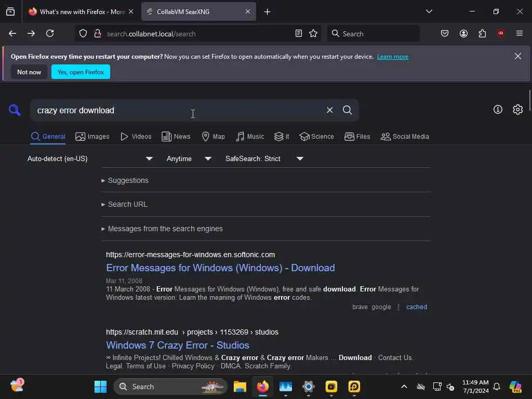Open cached version of softonic result
Screen dimensions: 532x399
pyautogui.click(x=417, y=307)
